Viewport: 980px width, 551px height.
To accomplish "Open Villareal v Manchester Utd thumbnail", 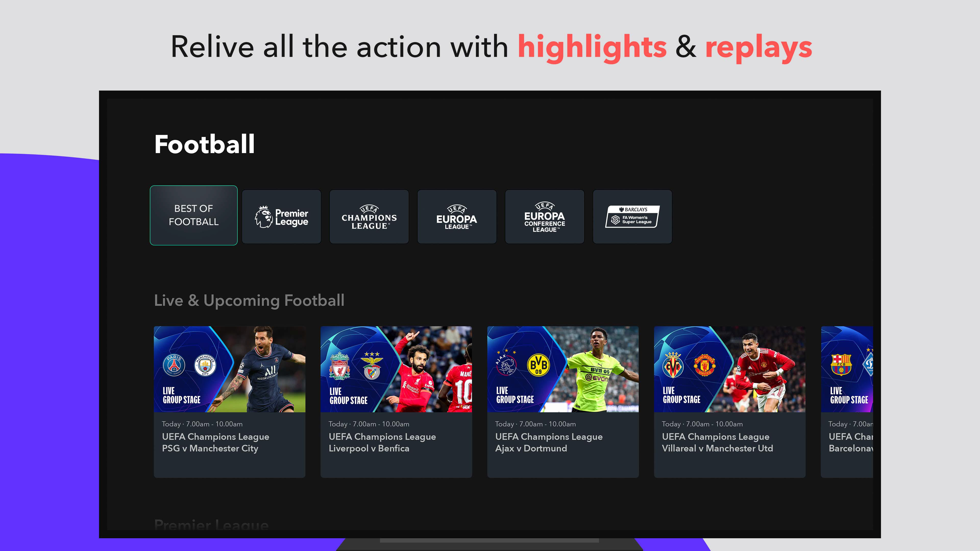I will click(x=730, y=369).
